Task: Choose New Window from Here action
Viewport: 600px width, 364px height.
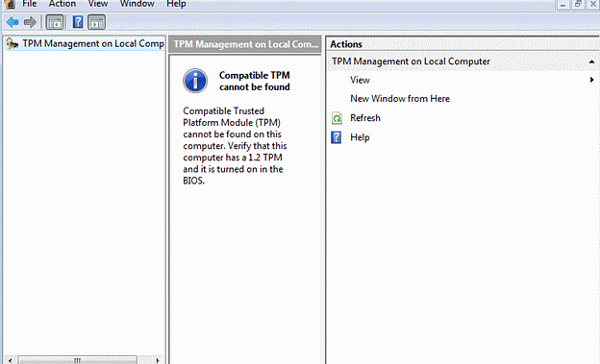Action: tap(400, 99)
